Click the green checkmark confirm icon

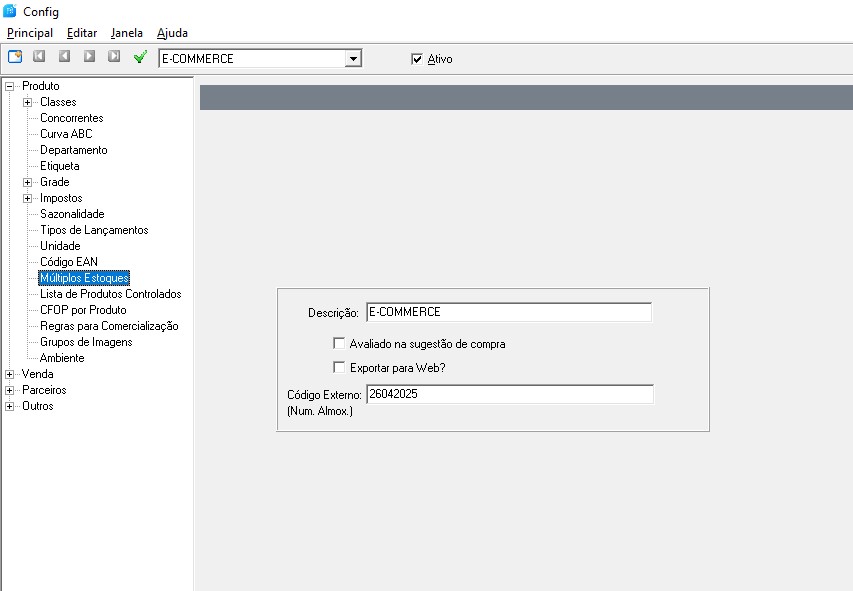tap(140, 57)
